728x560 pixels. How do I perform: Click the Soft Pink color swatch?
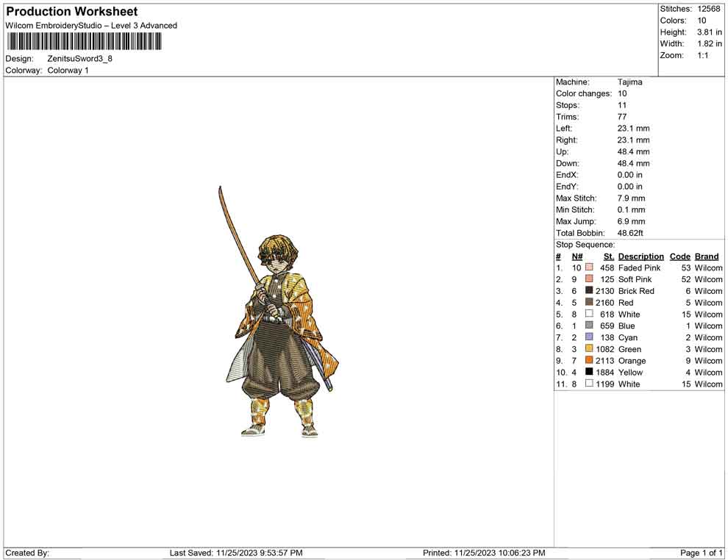589,279
